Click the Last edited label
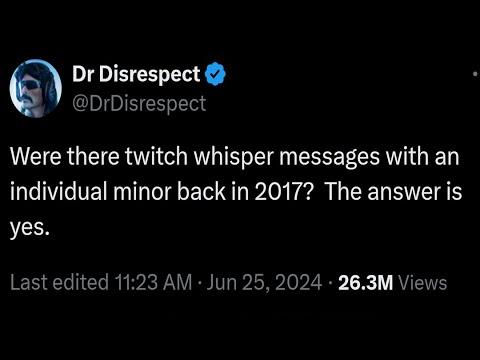 click(60, 282)
